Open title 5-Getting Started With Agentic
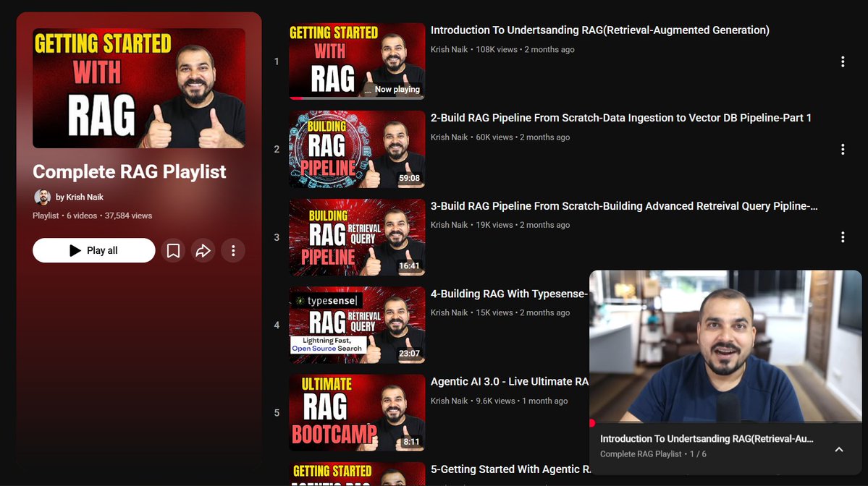868x486 pixels. [x=510, y=469]
